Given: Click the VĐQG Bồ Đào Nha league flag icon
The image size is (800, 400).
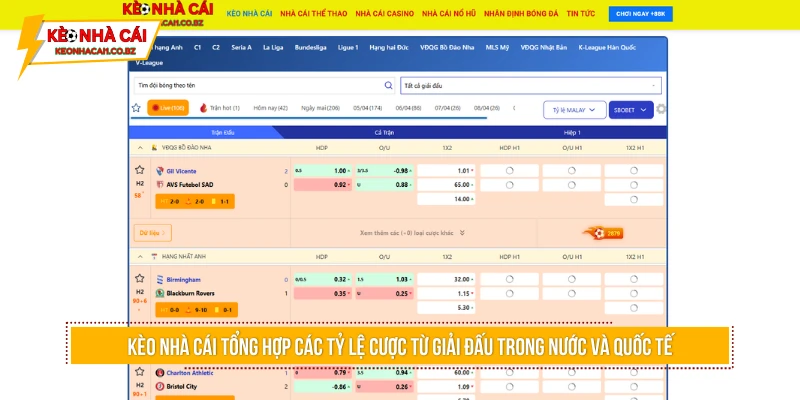Looking at the screenshot, I should point(154,147).
